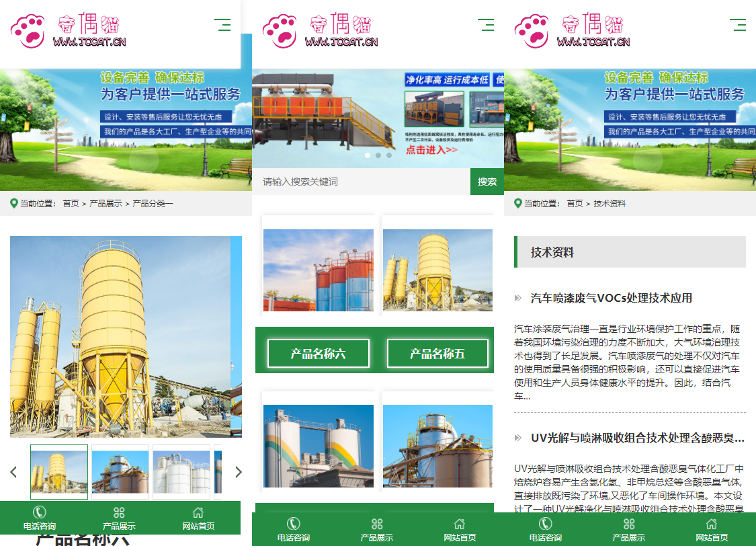Tap 网站首页 in the 技术资料 screen's bottom bar
This screenshot has height=546, width=756.
point(712,530)
